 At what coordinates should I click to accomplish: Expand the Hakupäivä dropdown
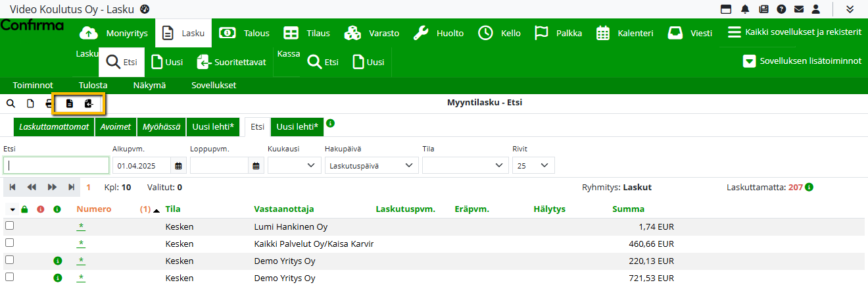(x=372, y=165)
